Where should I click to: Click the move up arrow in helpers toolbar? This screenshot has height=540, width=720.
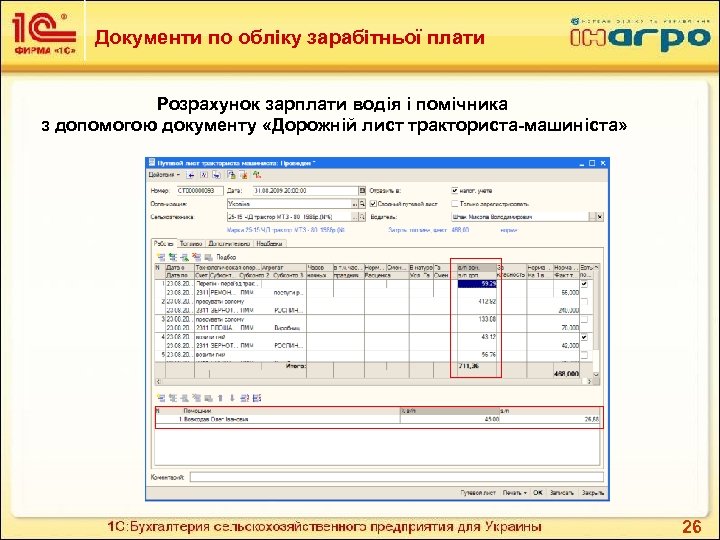coord(220,398)
